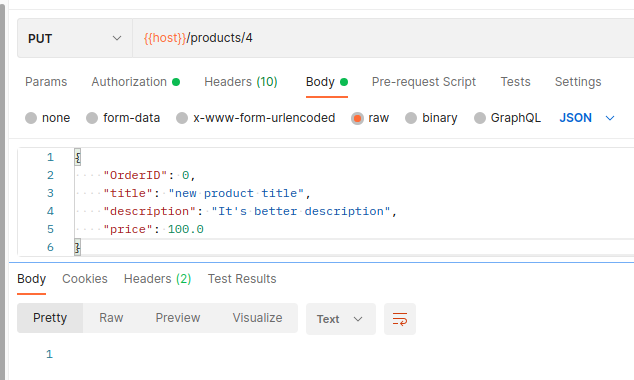Expand the JSON format dropdown

pyautogui.click(x=587, y=118)
